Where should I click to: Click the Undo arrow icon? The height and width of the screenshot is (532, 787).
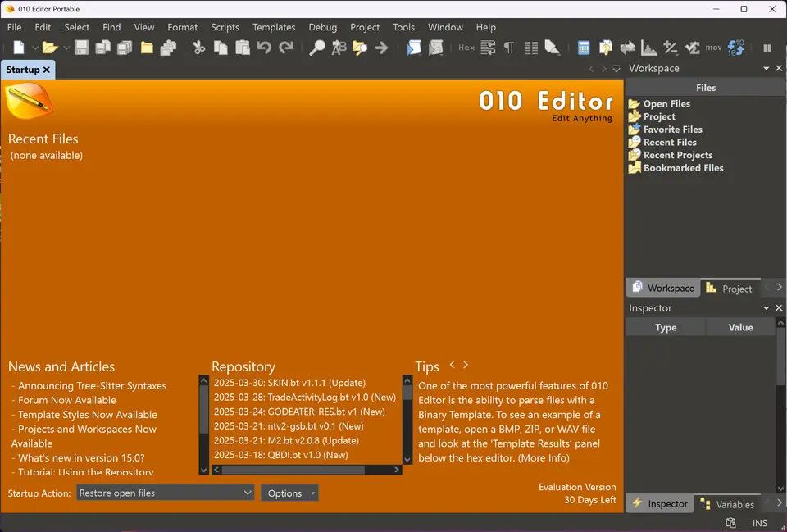[x=264, y=48]
